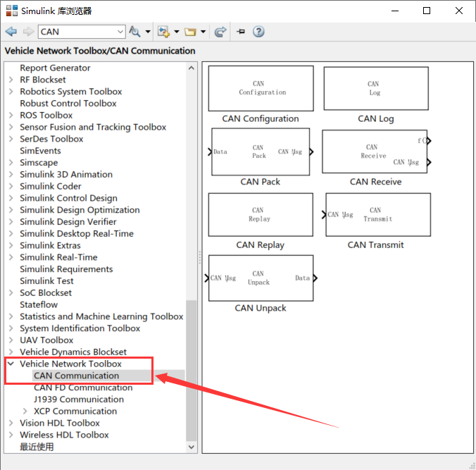Select Simulink Design Verifier
The height and width of the screenshot is (470, 476).
(x=68, y=222)
